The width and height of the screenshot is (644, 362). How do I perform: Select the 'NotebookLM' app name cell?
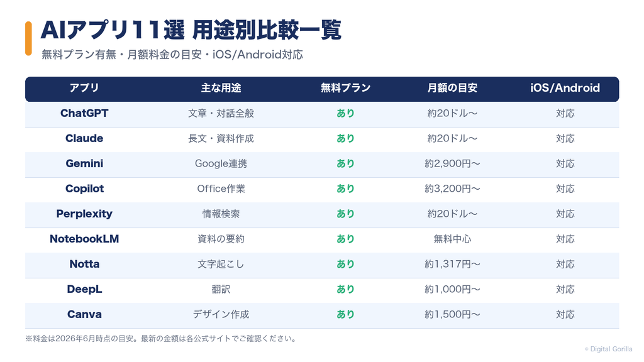point(84,239)
